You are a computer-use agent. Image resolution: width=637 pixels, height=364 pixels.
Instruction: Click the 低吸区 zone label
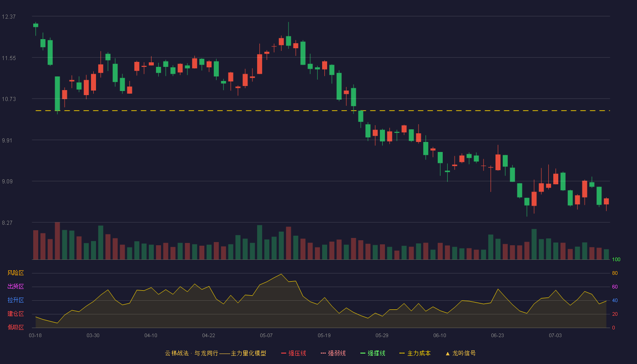[15, 327]
